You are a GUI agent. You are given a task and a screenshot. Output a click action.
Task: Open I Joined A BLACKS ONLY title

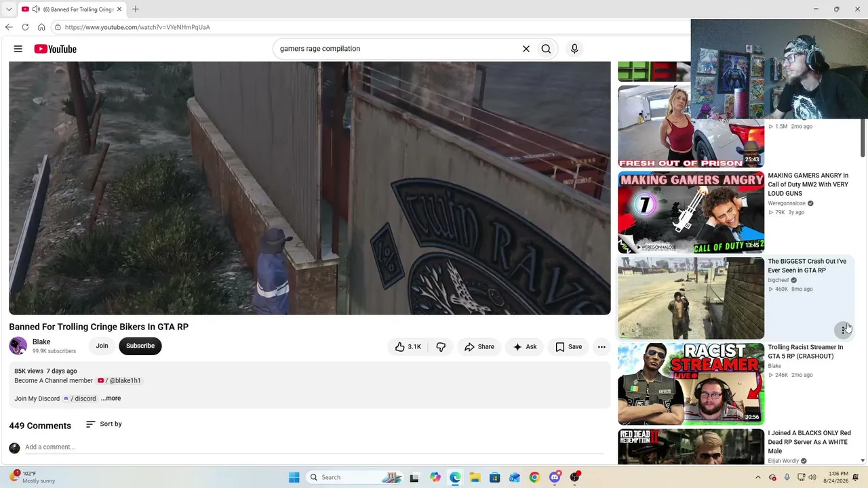click(809, 442)
